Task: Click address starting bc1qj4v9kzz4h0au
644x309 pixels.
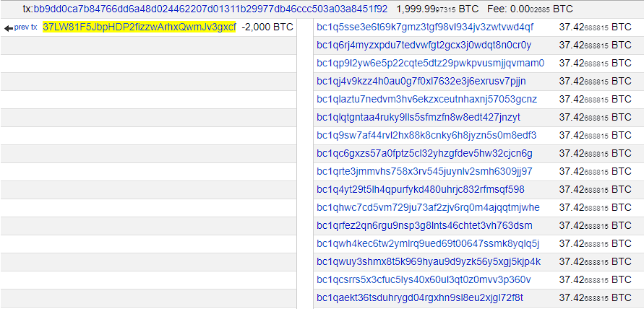Action: (x=421, y=81)
